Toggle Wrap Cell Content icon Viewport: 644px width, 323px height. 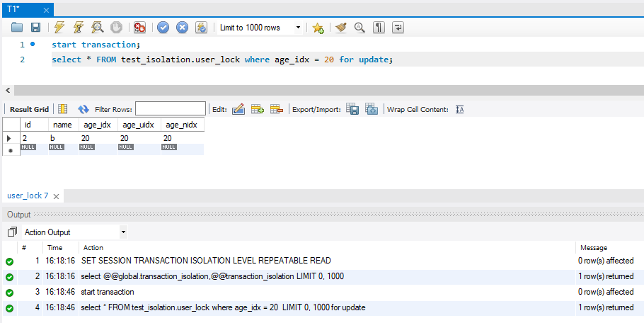459,109
